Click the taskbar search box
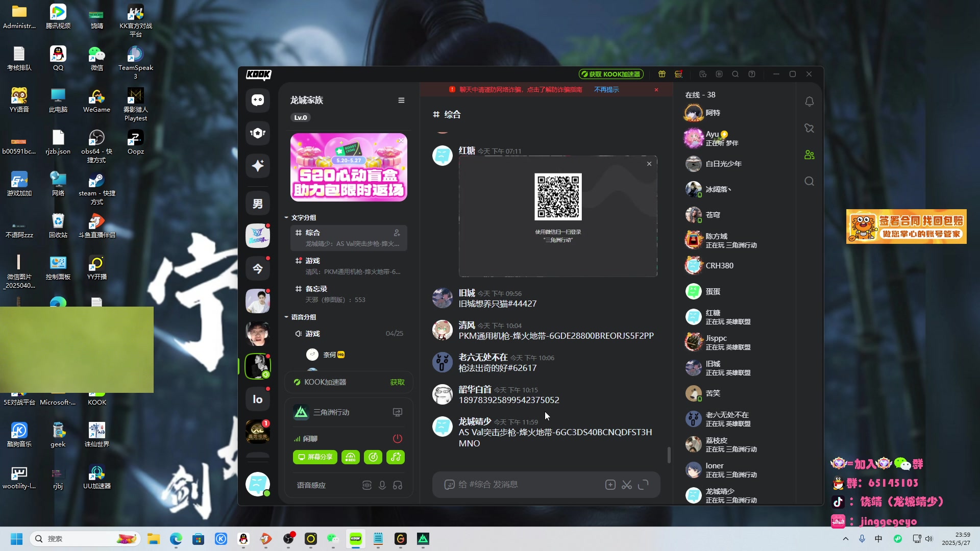Viewport: 980px width, 551px height. tap(86, 539)
